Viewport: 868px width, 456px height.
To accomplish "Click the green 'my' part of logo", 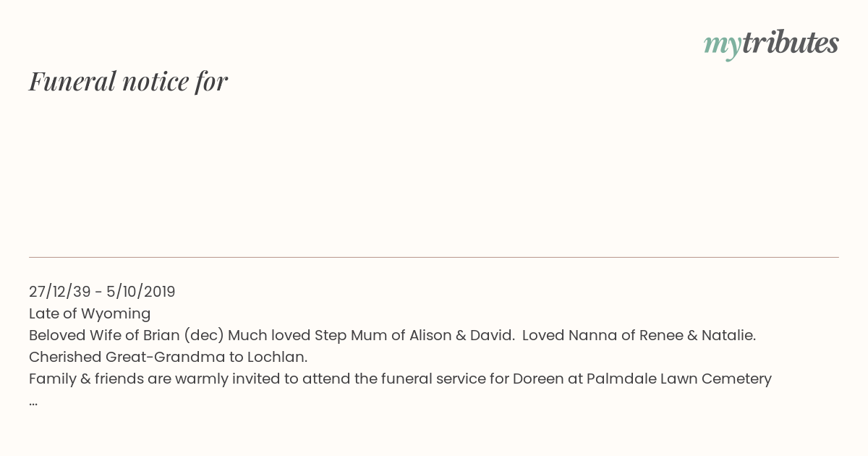I will click(x=722, y=46).
